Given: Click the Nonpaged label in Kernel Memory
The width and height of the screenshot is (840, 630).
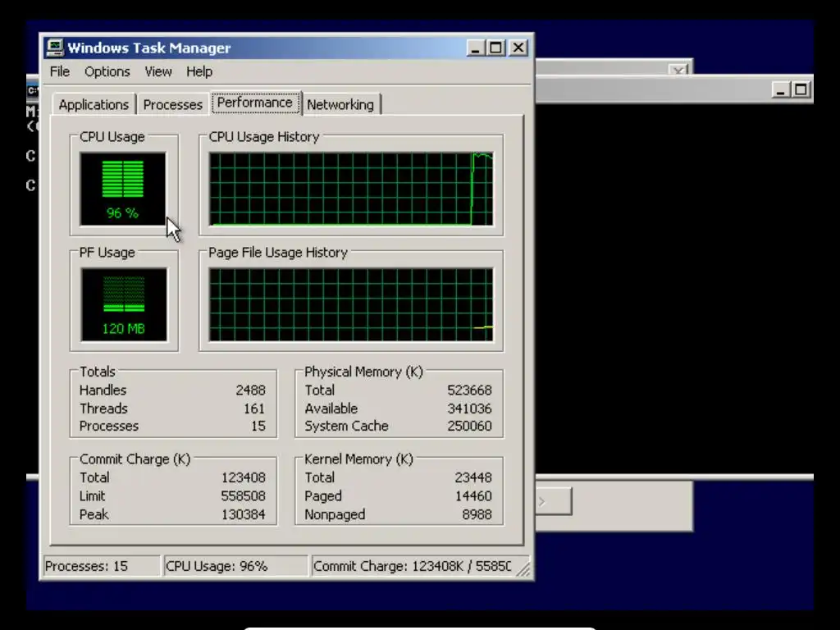Looking at the screenshot, I should tap(335, 515).
